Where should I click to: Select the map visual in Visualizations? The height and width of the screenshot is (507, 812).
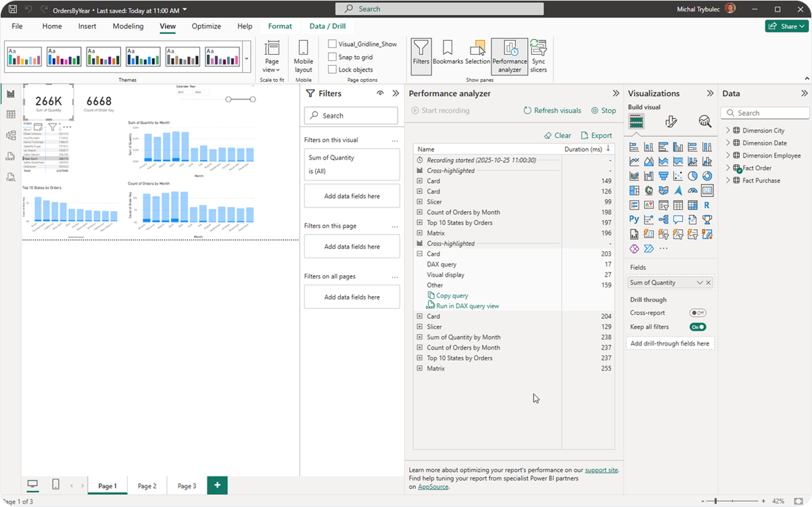click(648, 190)
